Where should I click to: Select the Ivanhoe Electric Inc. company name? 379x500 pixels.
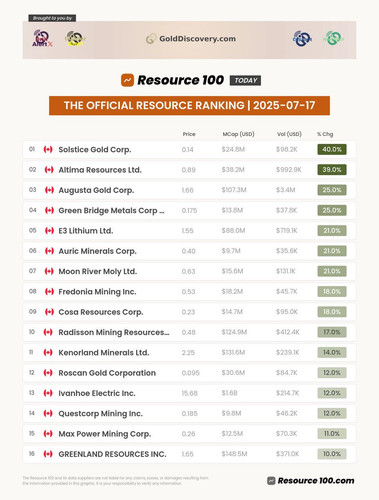tap(97, 393)
